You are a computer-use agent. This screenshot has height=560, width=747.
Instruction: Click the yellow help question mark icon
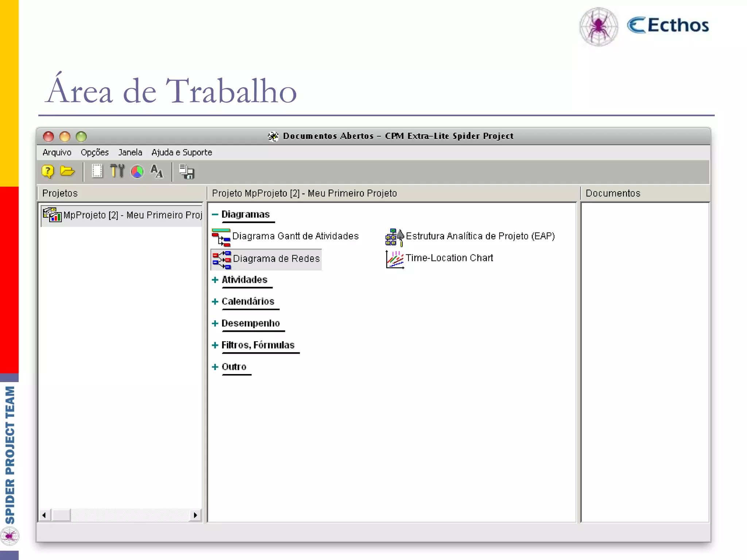pyautogui.click(x=48, y=171)
